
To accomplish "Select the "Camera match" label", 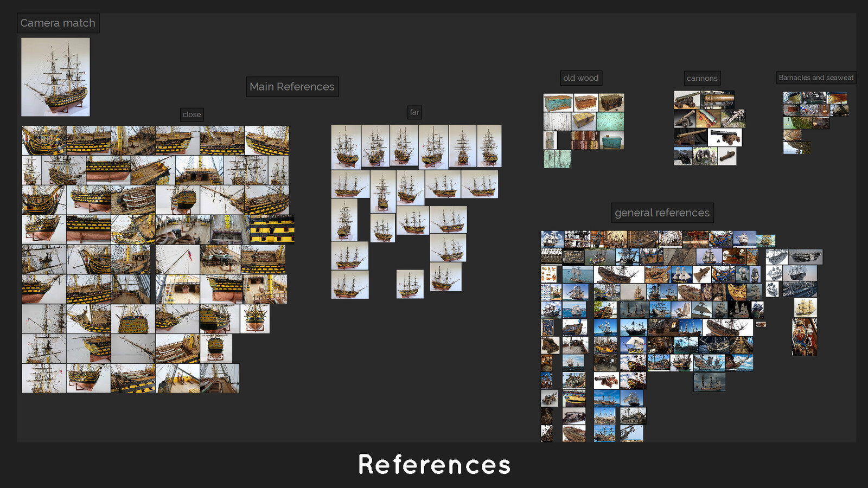I will (x=58, y=23).
